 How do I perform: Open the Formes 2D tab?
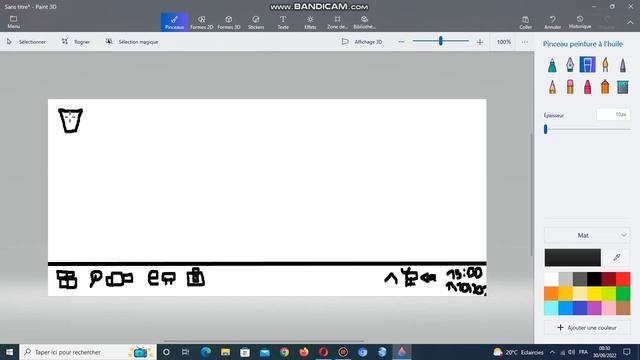[x=202, y=22]
